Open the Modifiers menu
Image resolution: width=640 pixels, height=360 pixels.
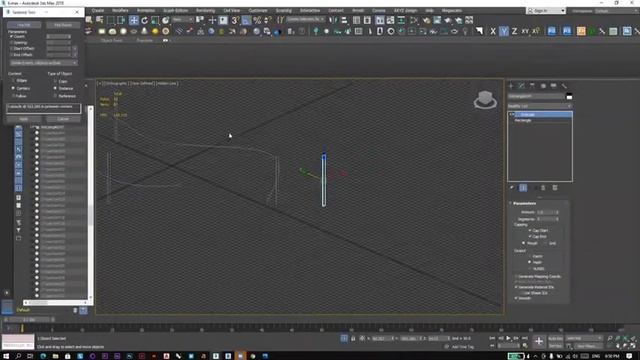[x=120, y=10]
